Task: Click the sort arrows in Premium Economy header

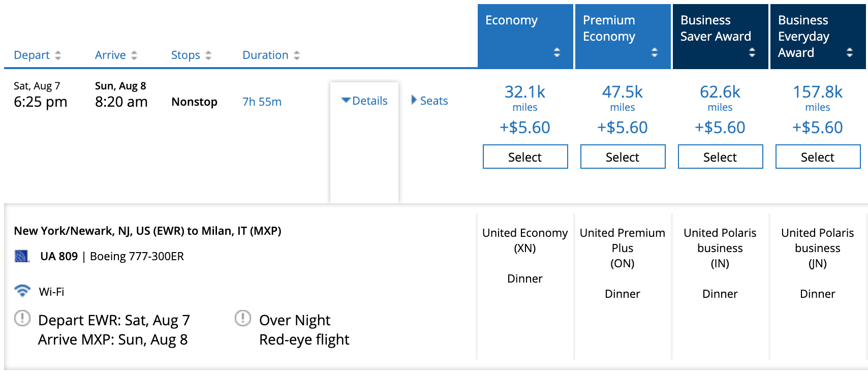Action: click(655, 51)
